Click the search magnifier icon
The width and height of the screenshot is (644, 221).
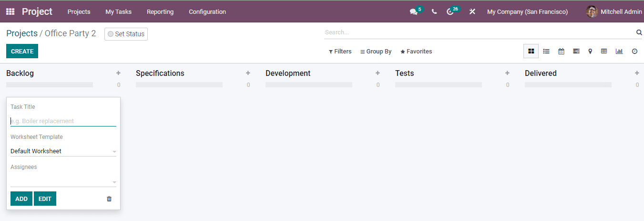coord(639,32)
